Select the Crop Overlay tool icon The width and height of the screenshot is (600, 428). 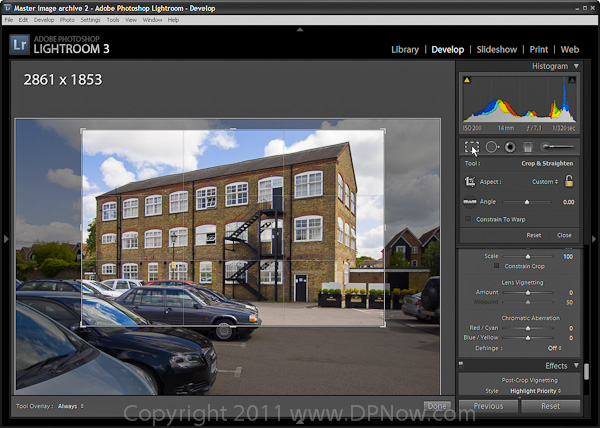472,147
